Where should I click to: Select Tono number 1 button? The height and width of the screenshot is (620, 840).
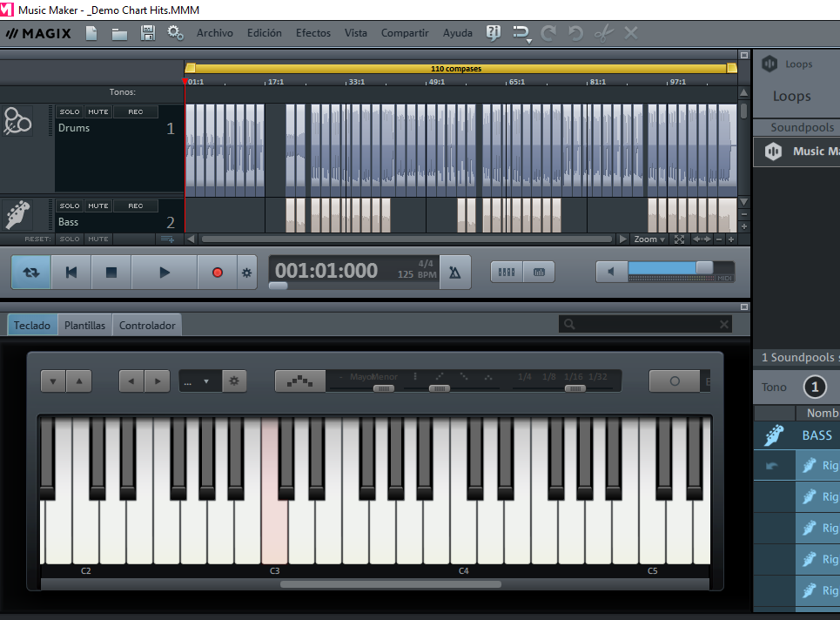pyautogui.click(x=815, y=387)
